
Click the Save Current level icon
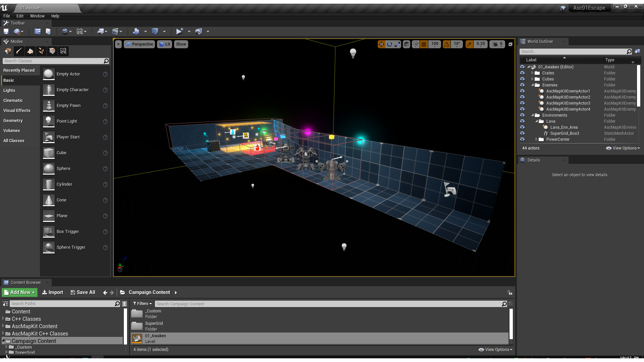6,31
